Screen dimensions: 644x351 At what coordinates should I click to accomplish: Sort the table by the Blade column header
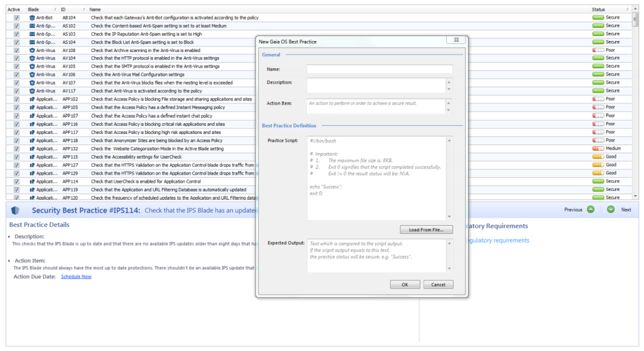(x=42, y=9)
